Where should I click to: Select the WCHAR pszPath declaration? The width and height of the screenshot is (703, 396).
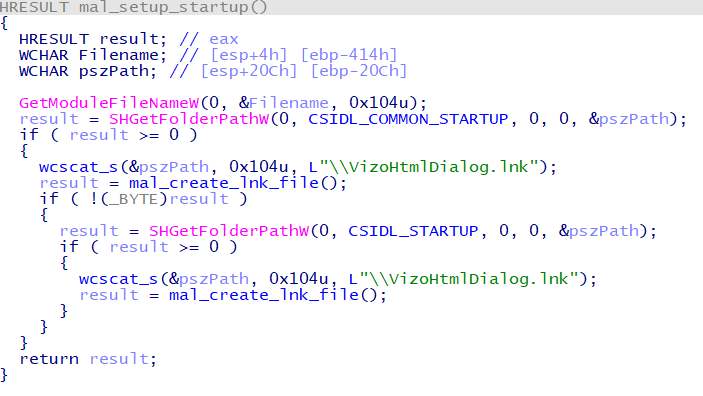click(87, 71)
